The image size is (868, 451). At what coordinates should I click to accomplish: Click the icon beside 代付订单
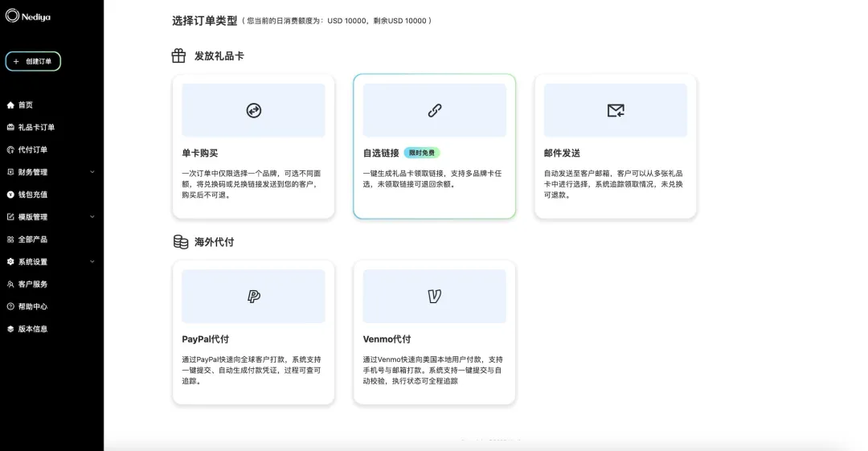[x=10, y=150]
